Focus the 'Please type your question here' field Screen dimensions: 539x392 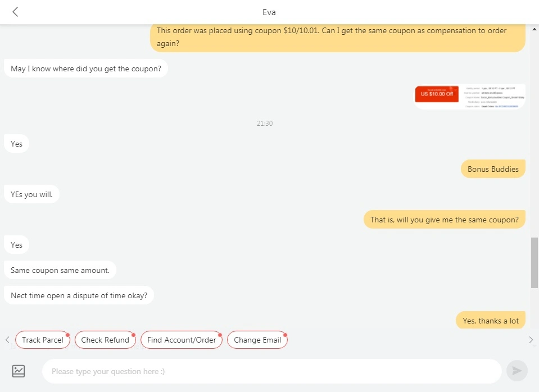[271, 371]
